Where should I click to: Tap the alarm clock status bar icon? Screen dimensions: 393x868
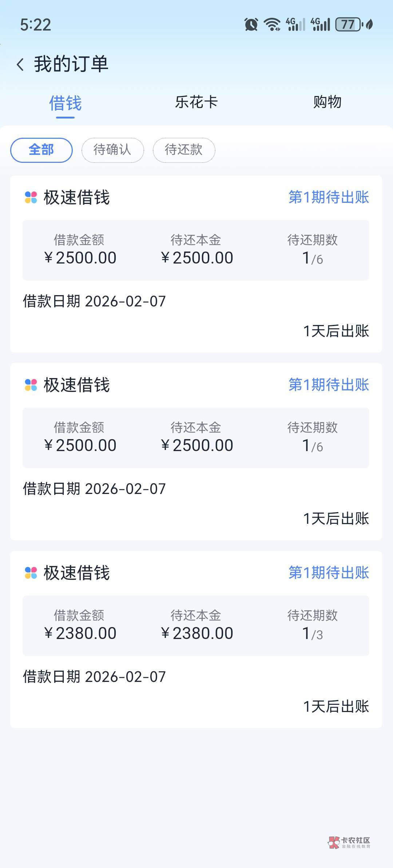[x=251, y=25]
